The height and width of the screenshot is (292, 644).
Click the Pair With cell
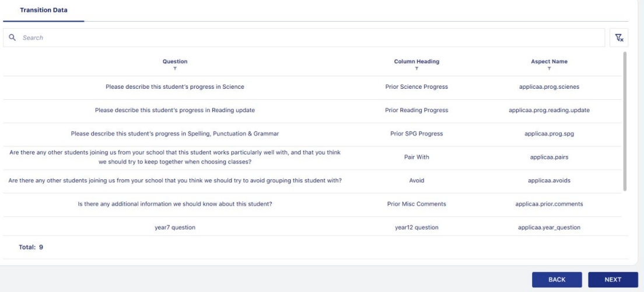tap(416, 157)
